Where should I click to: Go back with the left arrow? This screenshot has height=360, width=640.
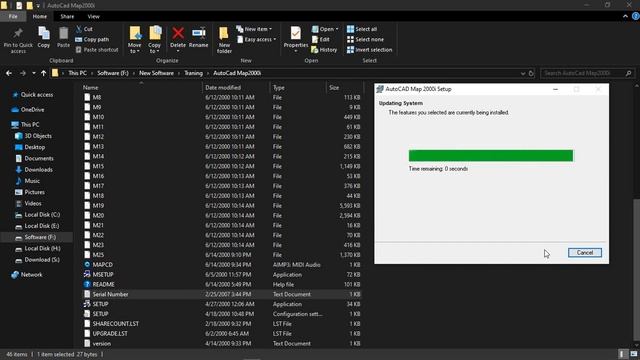tap(9, 73)
